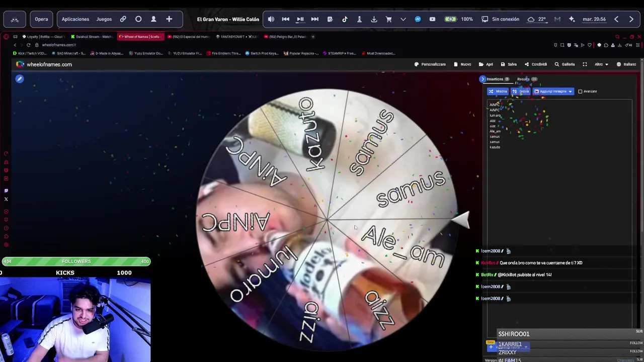Click the plus icon in top bar

point(169,19)
